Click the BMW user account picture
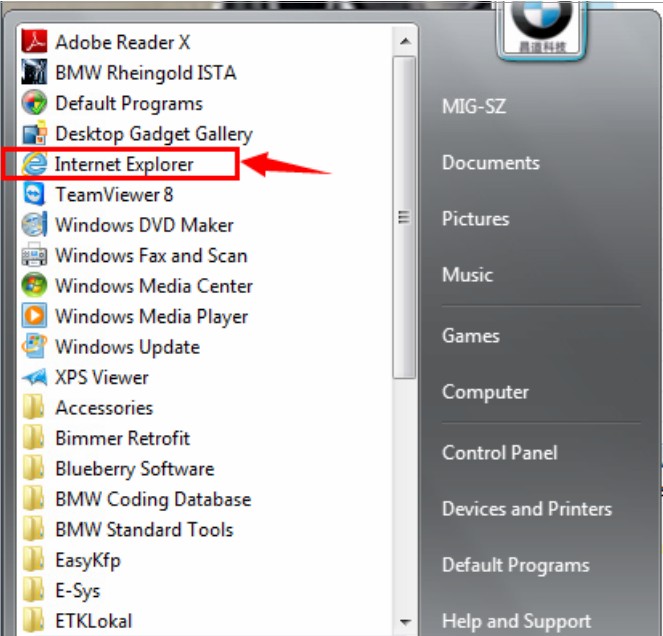The height and width of the screenshot is (636, 663). pos(542,30)
